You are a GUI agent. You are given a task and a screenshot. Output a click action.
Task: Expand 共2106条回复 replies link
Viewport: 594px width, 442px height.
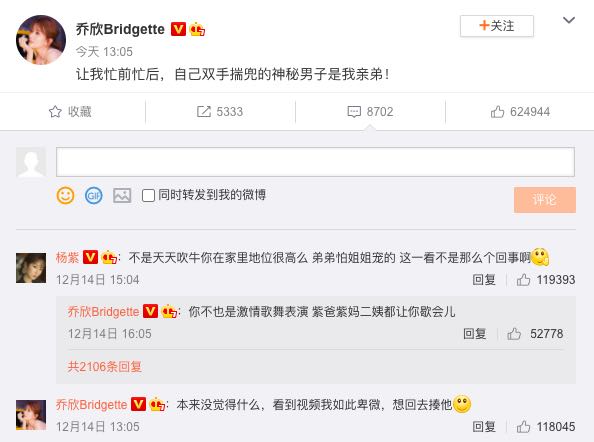pyautogui.click(x=105, y=367)
